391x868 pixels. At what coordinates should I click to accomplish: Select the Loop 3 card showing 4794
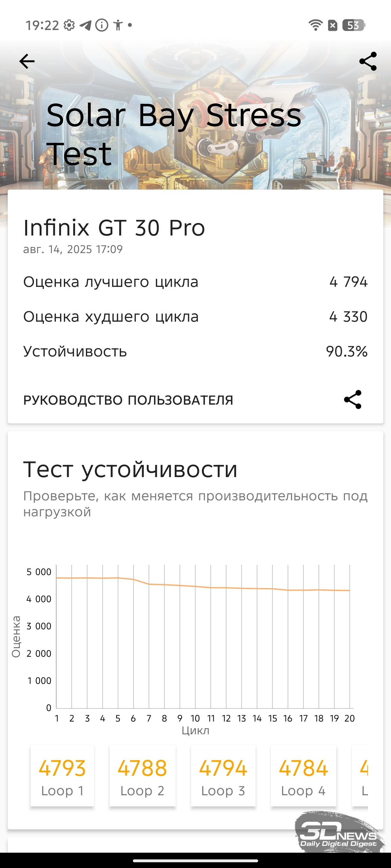[x=223, y=776]
